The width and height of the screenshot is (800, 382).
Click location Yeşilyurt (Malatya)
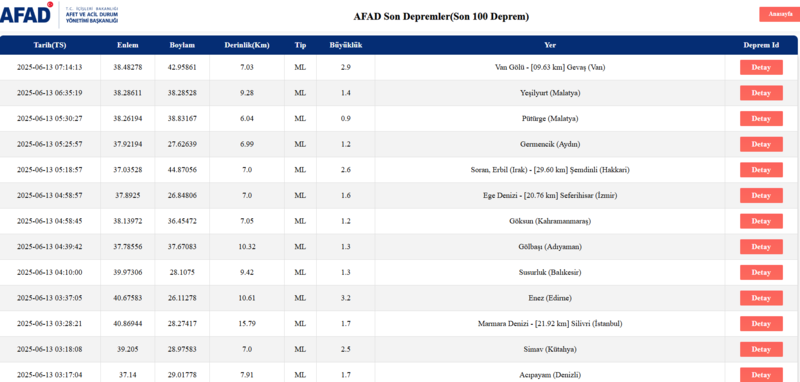[x=550, y=93]
